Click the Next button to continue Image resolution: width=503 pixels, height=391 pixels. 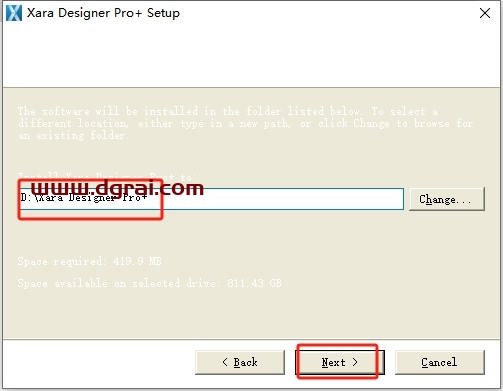[340, 362]
